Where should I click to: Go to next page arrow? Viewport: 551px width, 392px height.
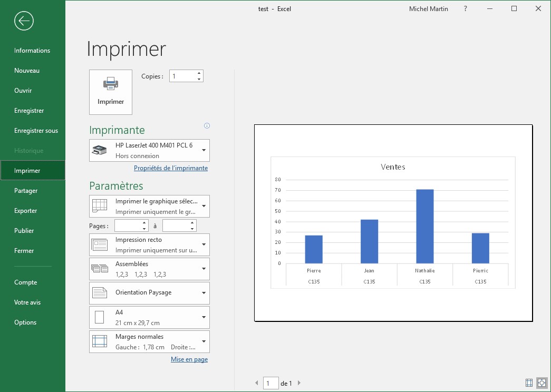tap(299, 383)
